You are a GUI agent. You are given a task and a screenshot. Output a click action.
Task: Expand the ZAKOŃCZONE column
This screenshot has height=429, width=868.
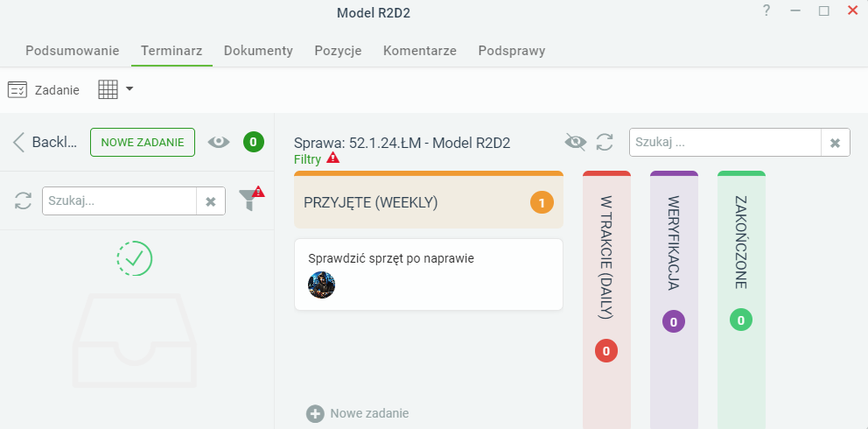tap(741, 299)
